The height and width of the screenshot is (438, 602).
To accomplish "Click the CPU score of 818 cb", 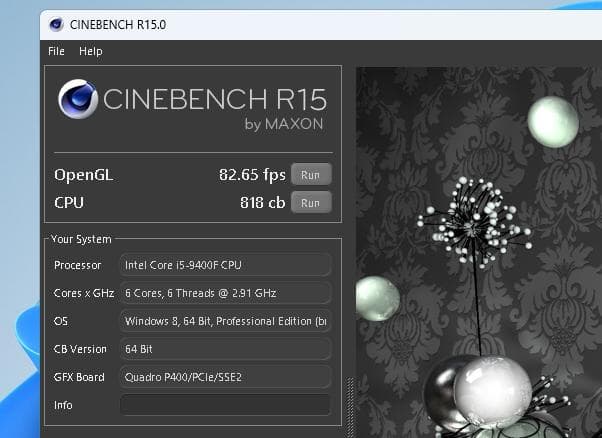I will (x=263, y=203).
